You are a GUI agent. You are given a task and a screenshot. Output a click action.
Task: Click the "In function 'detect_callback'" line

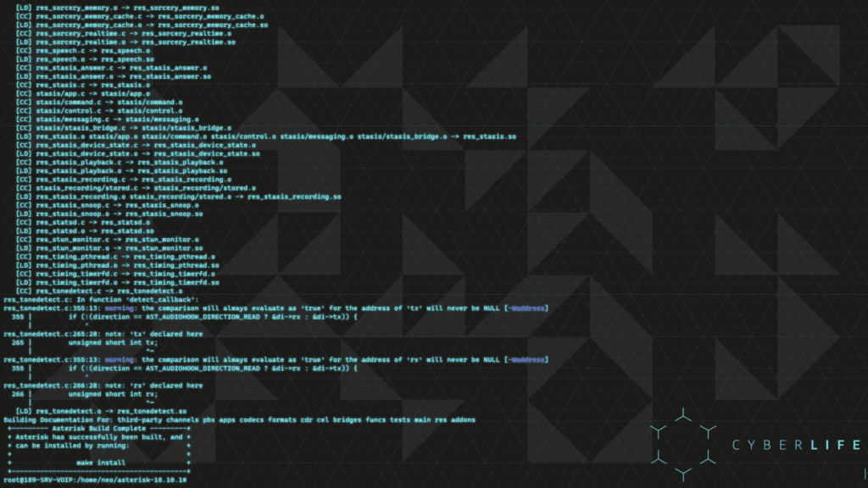tap(100, 299)
